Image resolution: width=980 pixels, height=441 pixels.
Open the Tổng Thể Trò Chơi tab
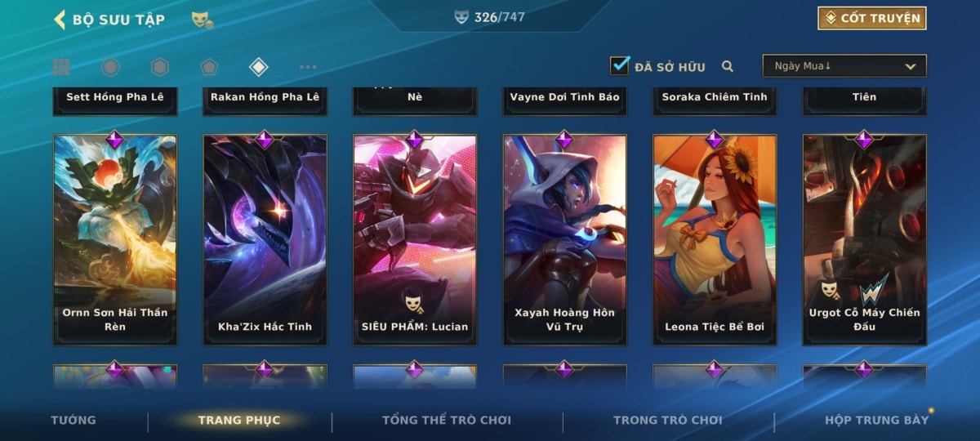pos(447,420)
